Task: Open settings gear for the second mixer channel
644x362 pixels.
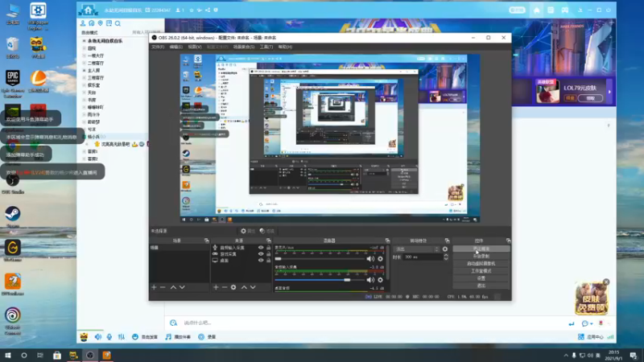Action: click(x=380, y=280)
